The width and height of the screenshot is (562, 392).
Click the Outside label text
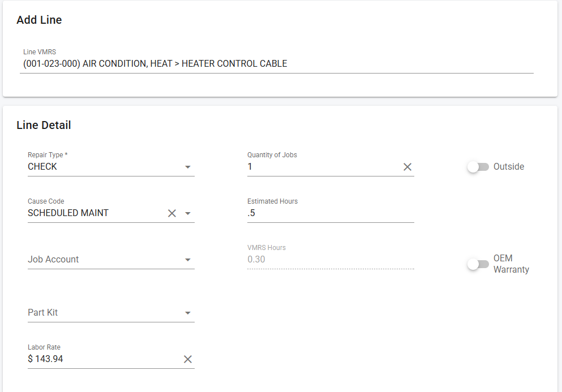point(508,167)
